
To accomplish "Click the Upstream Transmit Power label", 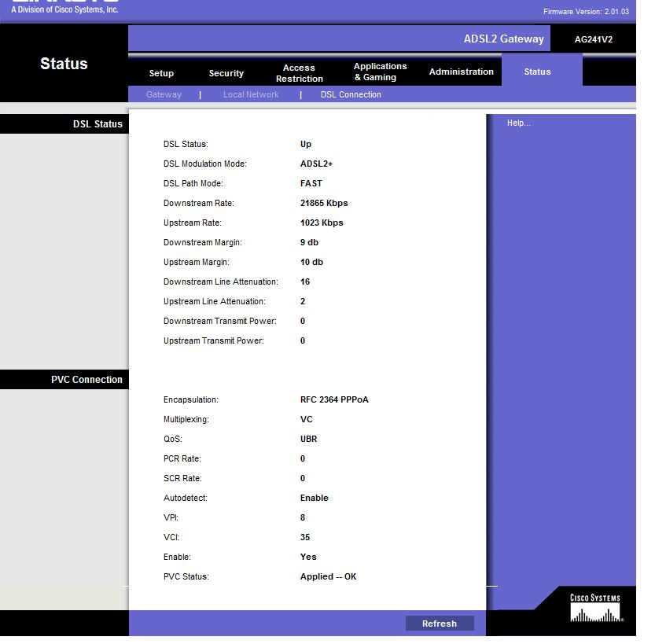I will pos(213,340).
